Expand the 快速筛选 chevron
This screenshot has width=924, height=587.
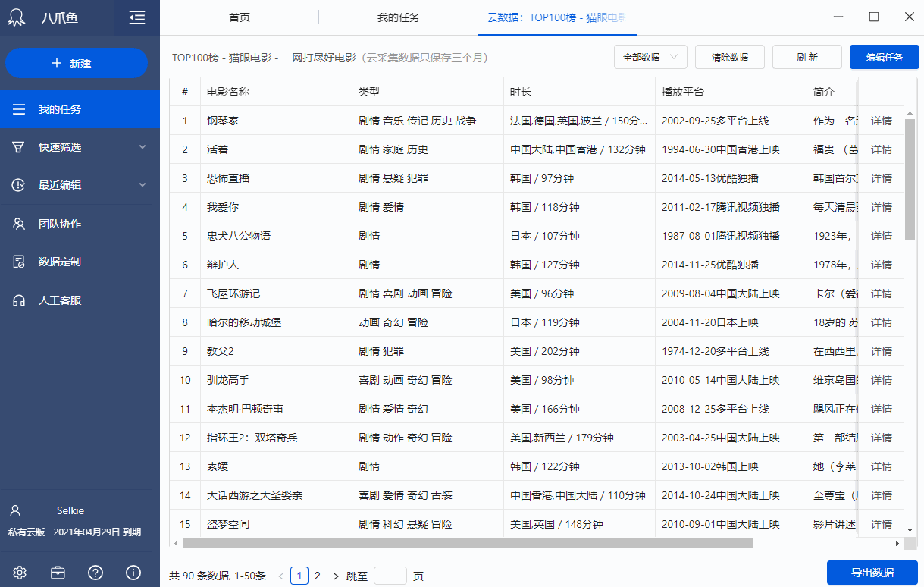[142, 147]
